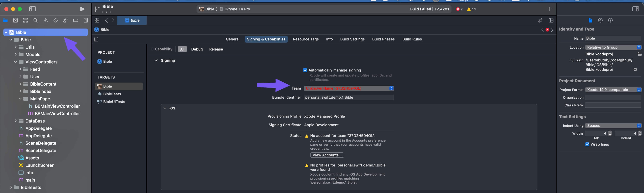Screen dimensions: 644x193
Task: Select the Debug configuration filter
Action: [197, 49]
